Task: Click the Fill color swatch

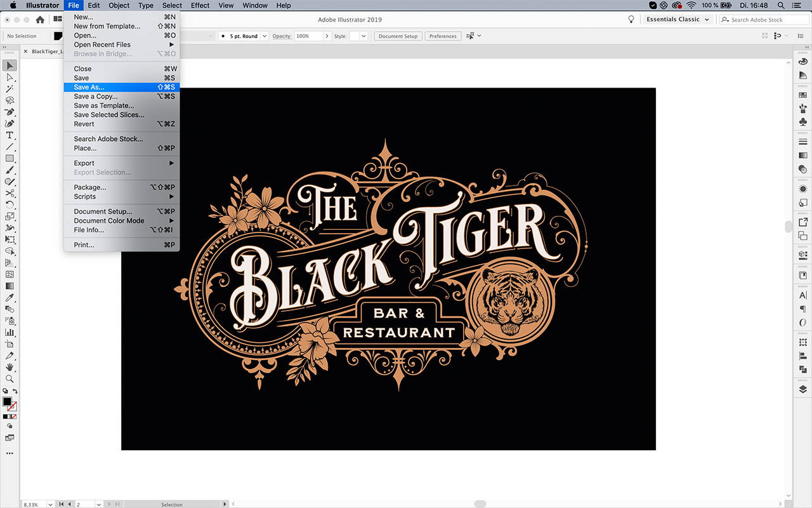Action: (x=7, y=402)
